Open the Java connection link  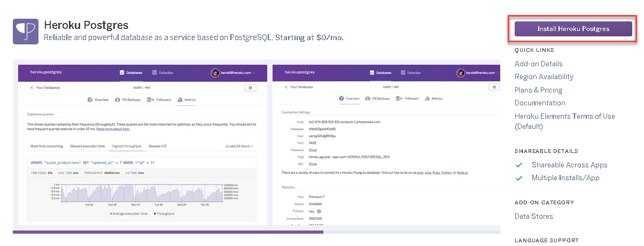pyautogui.click(x=428, y=173)
